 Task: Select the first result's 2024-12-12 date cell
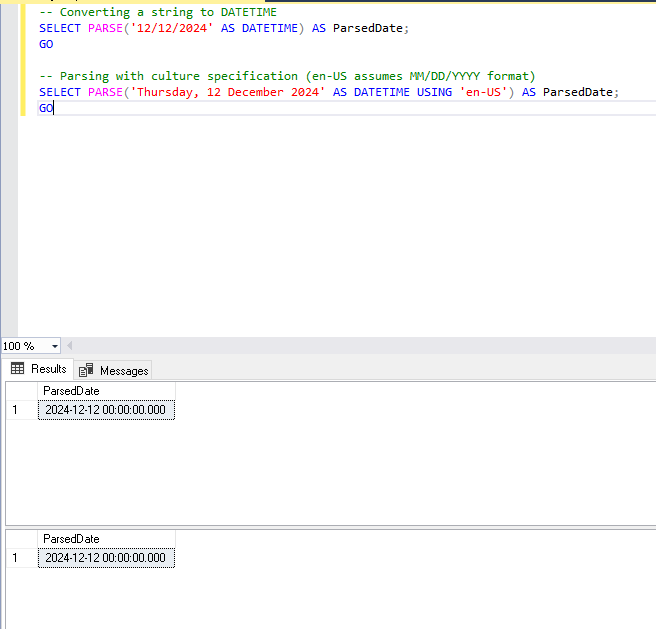[106, 410]
